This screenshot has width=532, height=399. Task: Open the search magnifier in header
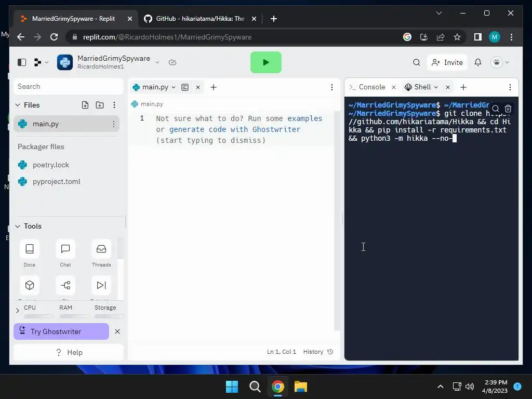pyautogui.click(x=416, y=62)
